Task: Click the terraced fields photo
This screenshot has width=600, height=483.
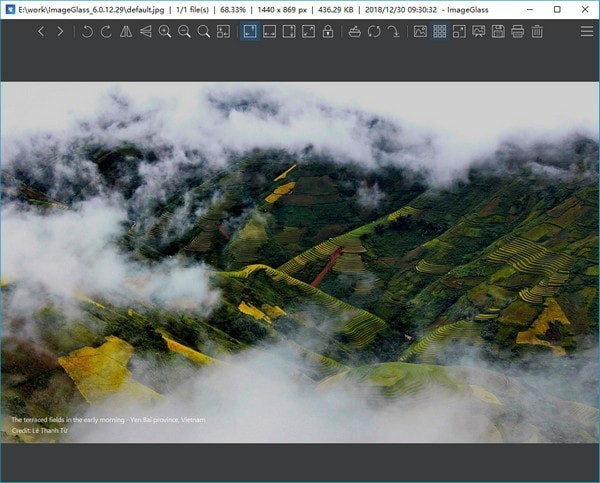Action: click(x=300, y=262)
